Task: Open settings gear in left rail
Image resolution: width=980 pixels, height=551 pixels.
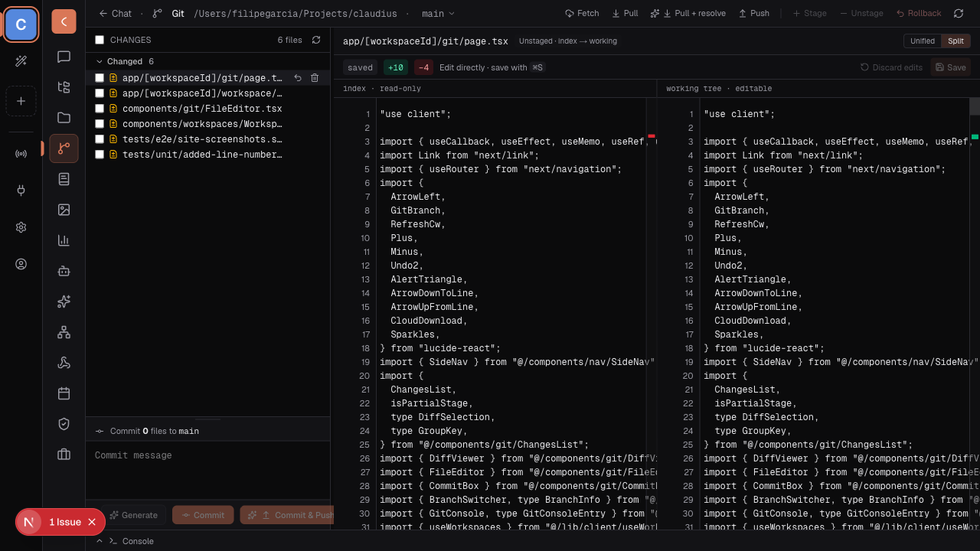Action: tap(21, 227)
